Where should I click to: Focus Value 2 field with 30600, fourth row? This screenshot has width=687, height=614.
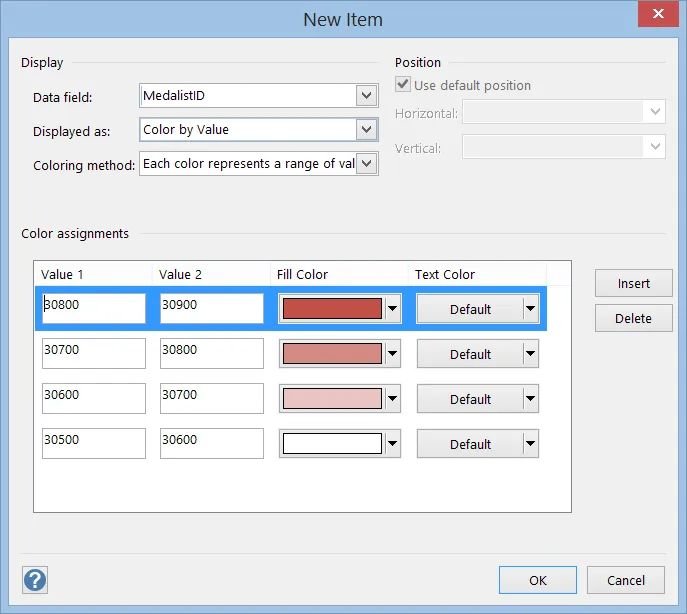click(212, 444)
